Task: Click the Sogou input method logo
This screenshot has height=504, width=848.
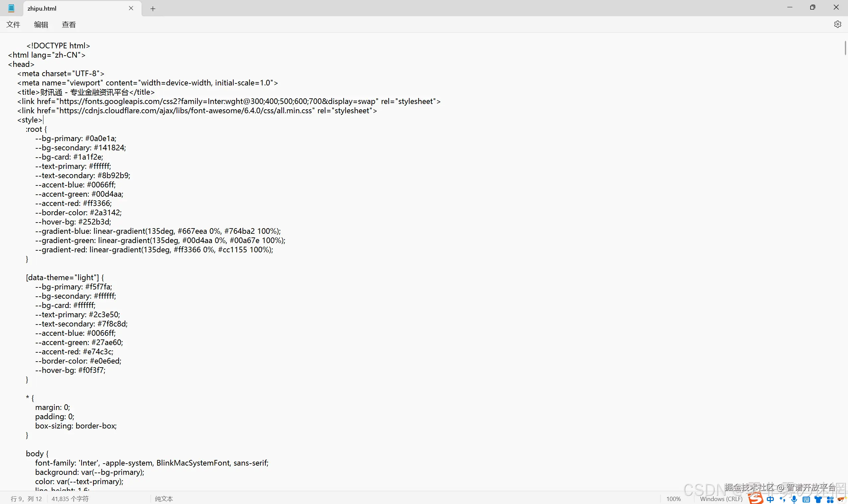Action: click(756, 498)
